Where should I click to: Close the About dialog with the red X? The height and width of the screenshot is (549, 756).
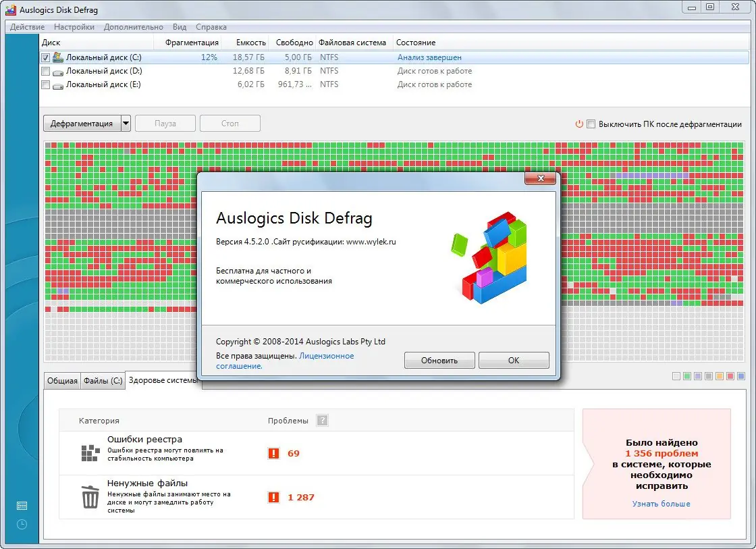540,178
